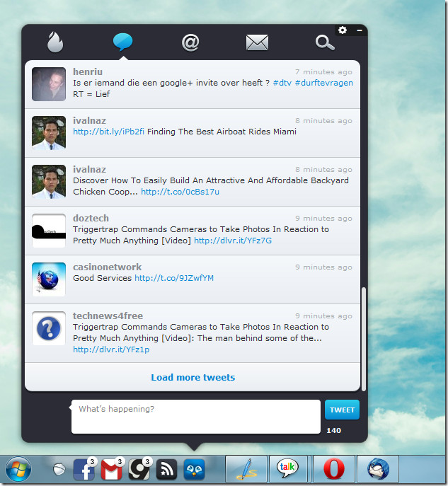Image resolution: width=448 pixels, height=486 pixels.
Task: Open the black-and-white swirl taskbar icon
Action: [139, 470]
